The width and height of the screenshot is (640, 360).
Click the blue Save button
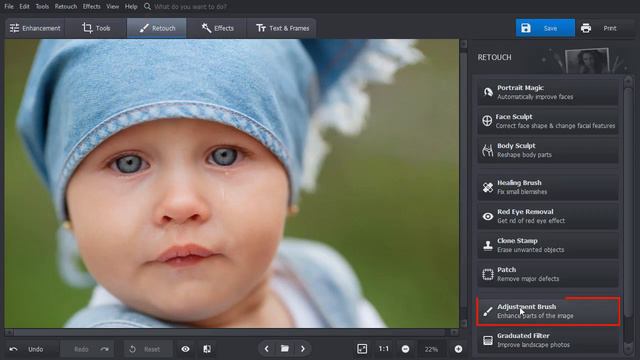pyautogui.click(x=545, y=28)
